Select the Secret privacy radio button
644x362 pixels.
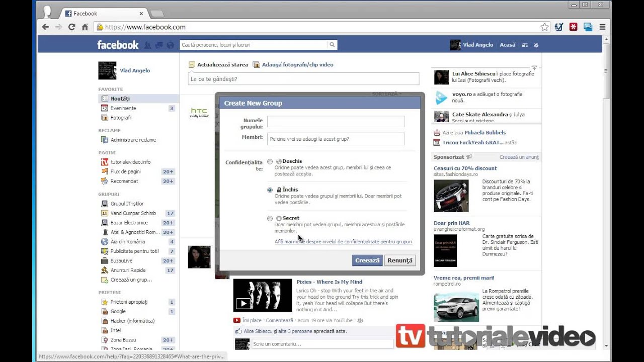(270, 218)
